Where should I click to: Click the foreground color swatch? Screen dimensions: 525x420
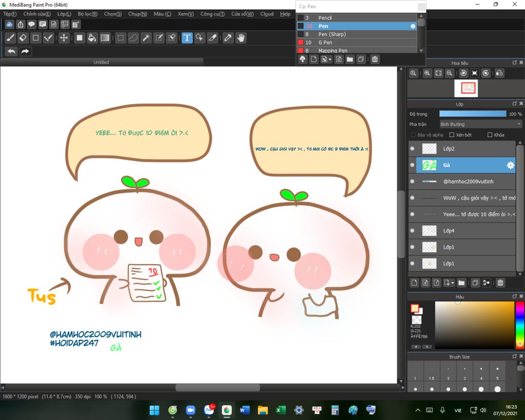tap(414, 308)
